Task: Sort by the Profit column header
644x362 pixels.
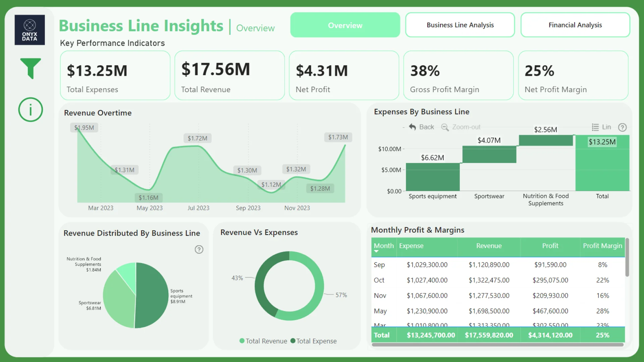Action: click(550, 246)
